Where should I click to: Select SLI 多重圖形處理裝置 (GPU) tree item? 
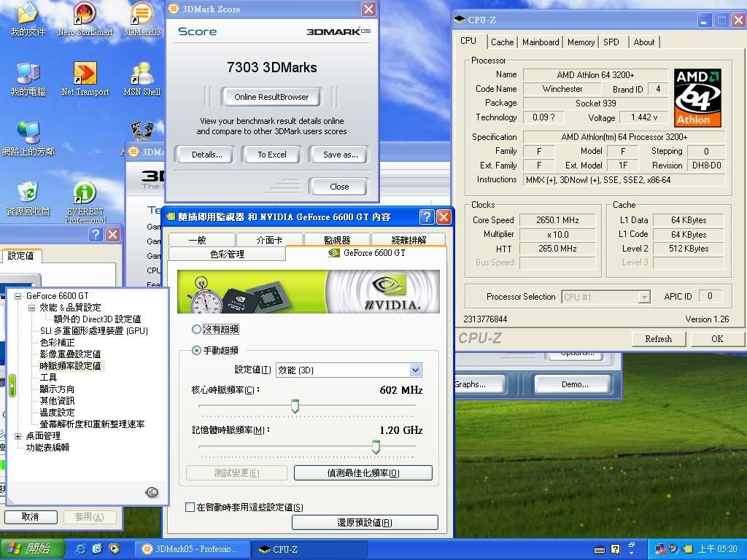point(94,331)
